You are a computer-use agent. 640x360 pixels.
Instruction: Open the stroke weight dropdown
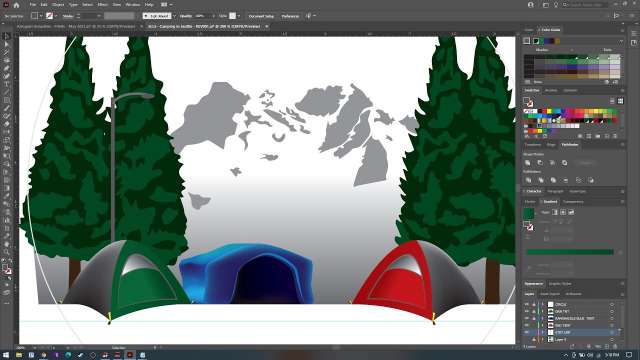(99, 16)
